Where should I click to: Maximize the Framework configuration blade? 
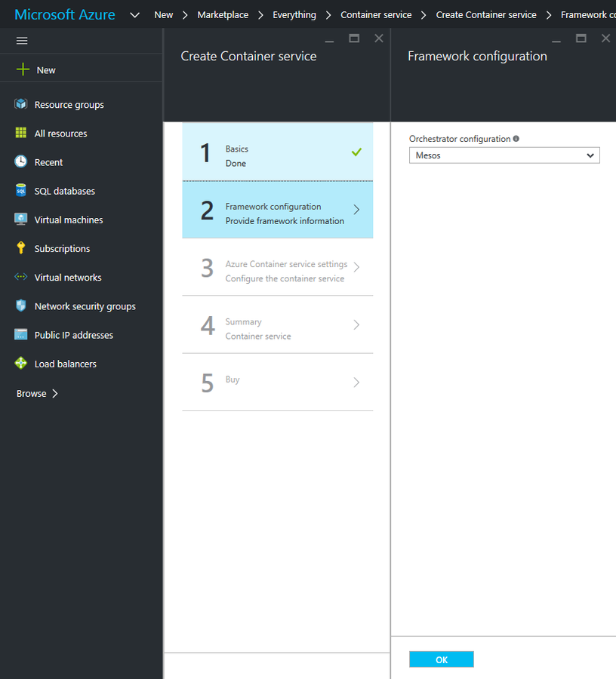[581, 38]
